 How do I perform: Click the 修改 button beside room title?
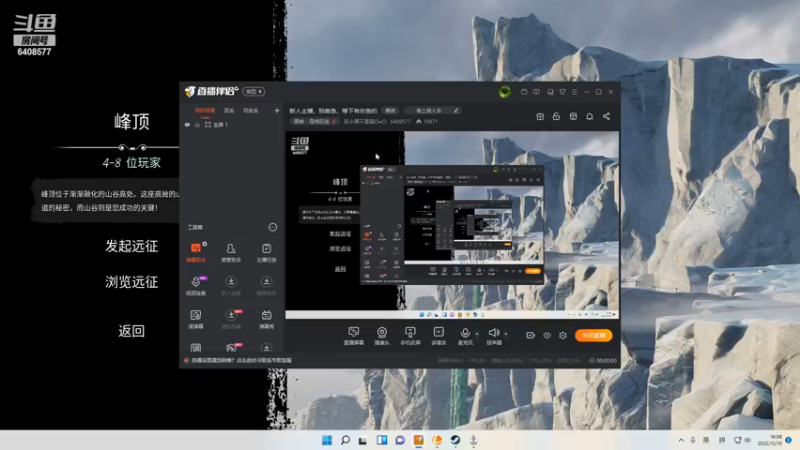(x=390, y=110)
